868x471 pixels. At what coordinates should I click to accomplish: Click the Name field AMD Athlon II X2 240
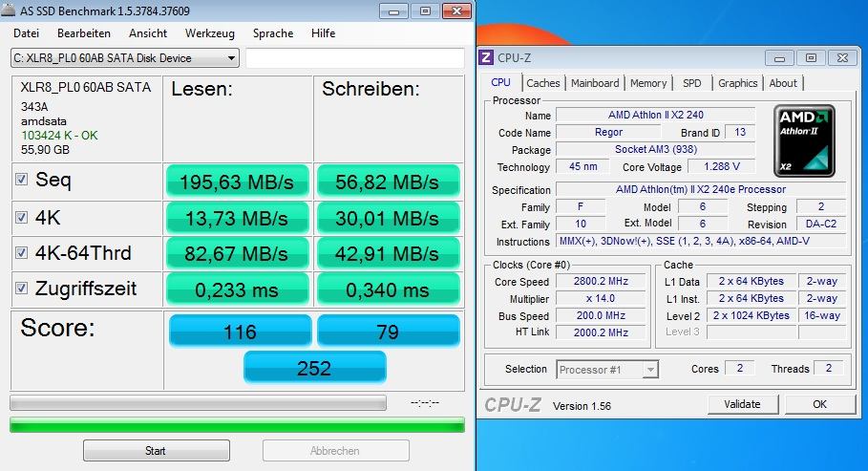tap(655, 115)
